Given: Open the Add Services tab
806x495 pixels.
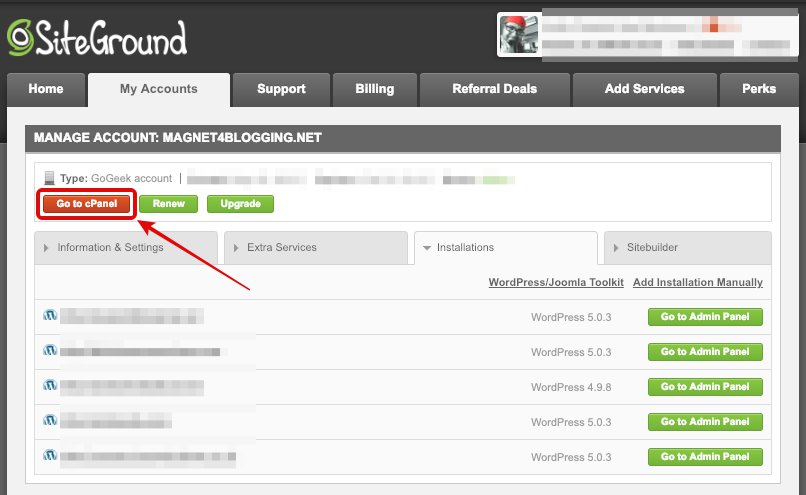Looking at the screenshot, I should coord(645,89).
